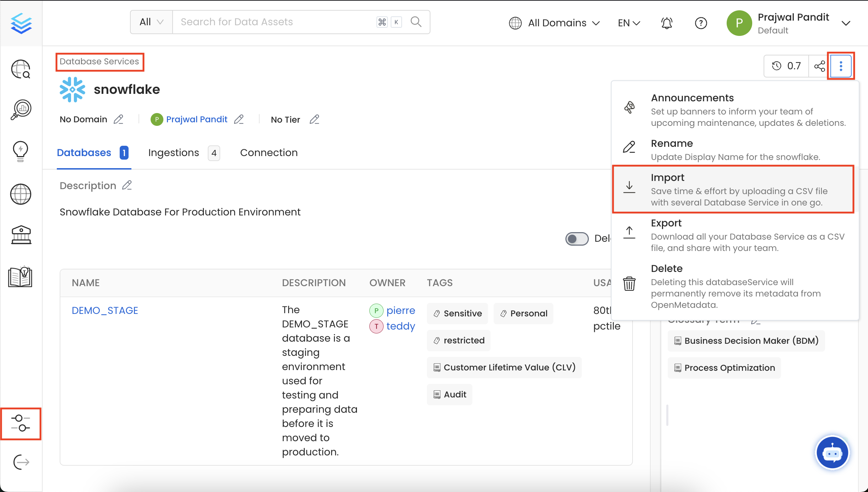Click the logout arrow icon at sidebar bottom
The width and height of the screenshot is (868, 492).
point(20,462)
